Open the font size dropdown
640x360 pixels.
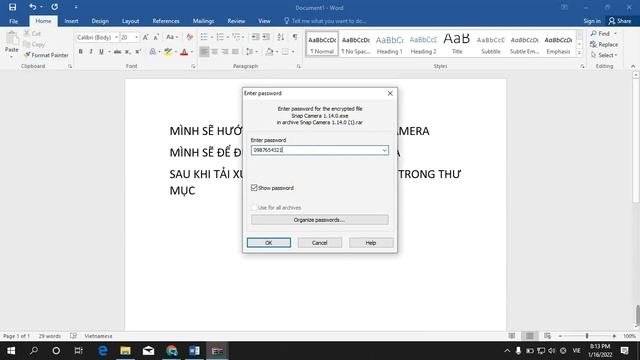[x=136, y=37]
